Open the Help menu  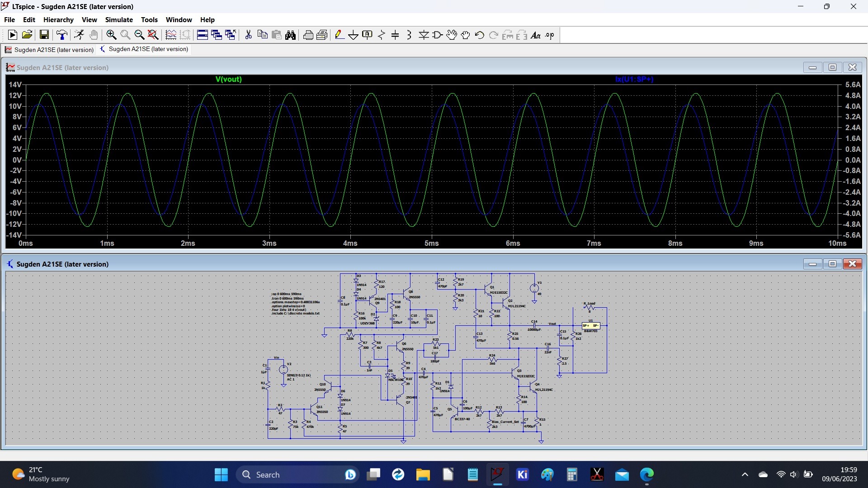coord(208,19)
